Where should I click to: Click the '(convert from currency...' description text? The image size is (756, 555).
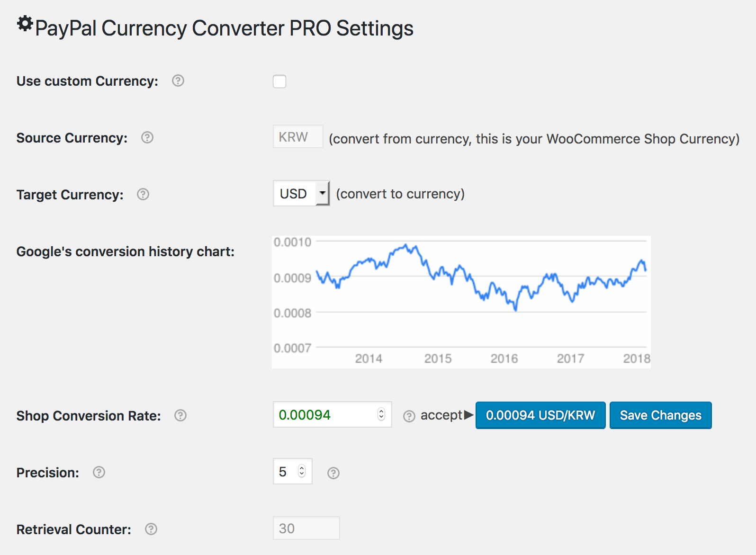point(534,139)
